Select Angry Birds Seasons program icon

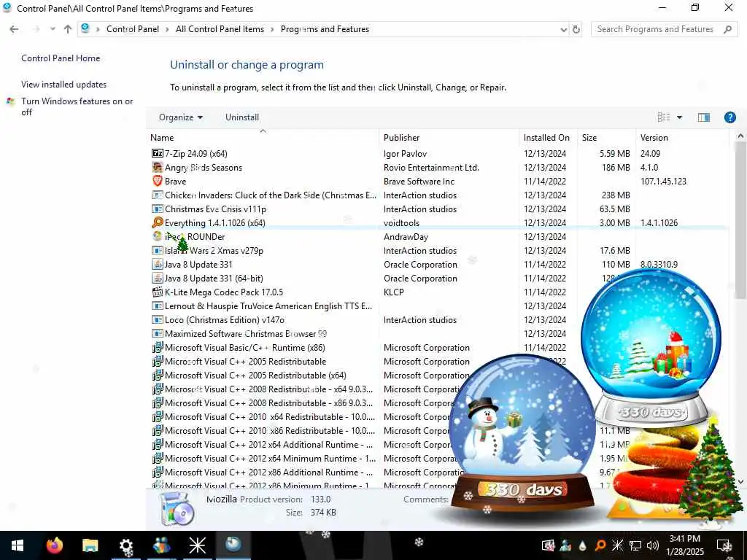click(158, 167)
